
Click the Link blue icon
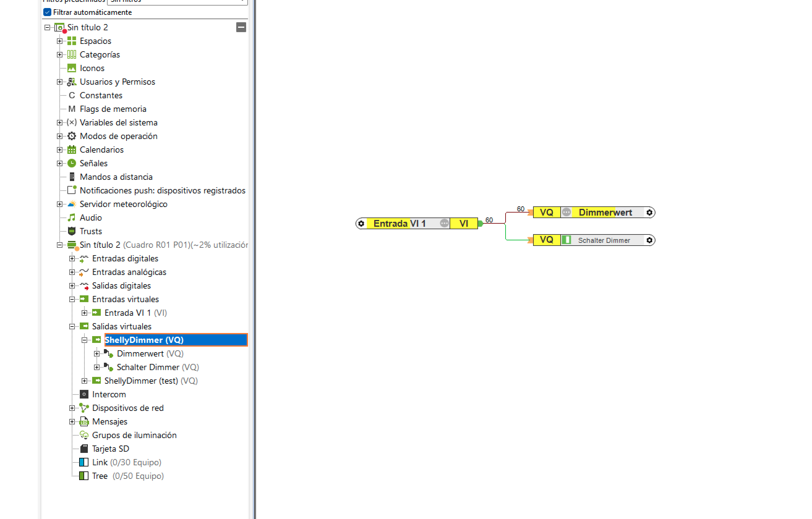(x=84, y=462)
